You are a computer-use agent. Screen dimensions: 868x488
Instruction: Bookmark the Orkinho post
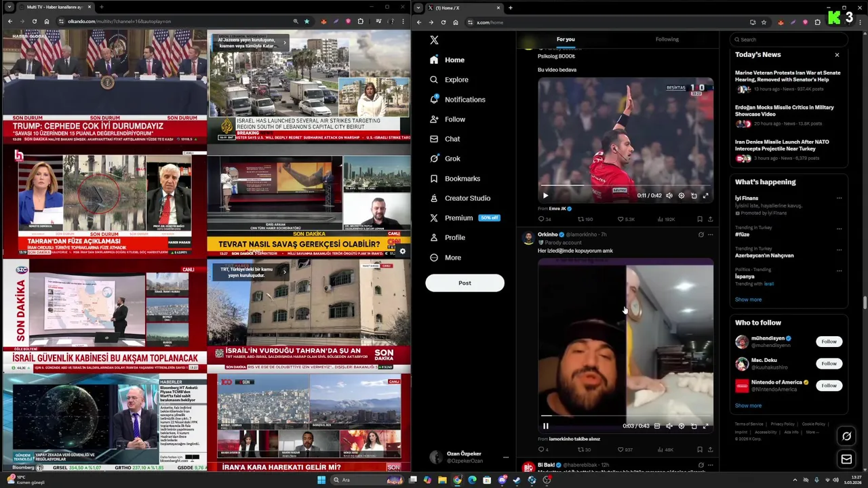699,449
